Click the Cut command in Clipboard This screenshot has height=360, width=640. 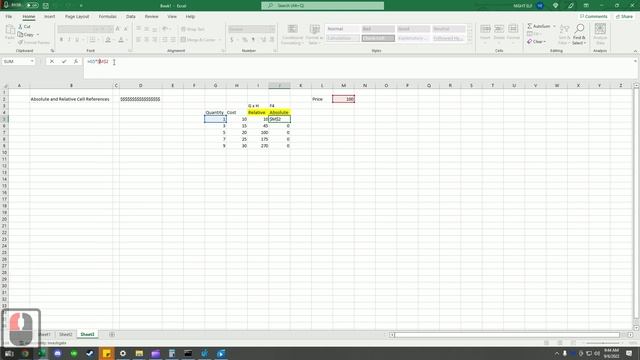coord(24,27)
